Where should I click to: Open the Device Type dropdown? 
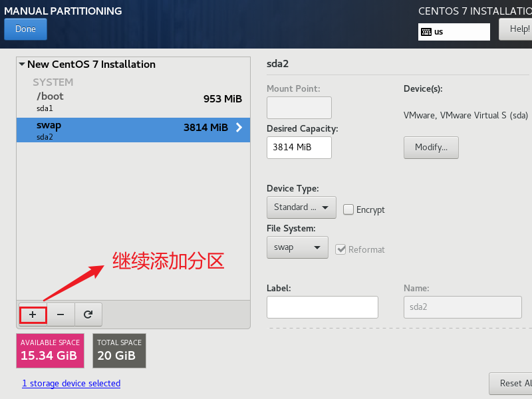(301, 207)
